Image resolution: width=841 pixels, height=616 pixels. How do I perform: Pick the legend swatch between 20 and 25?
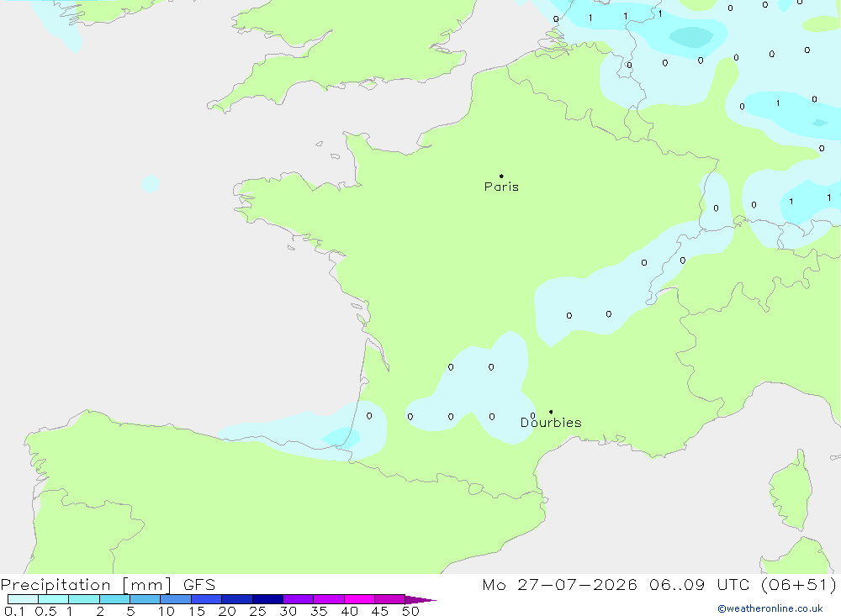click(237, 599)
